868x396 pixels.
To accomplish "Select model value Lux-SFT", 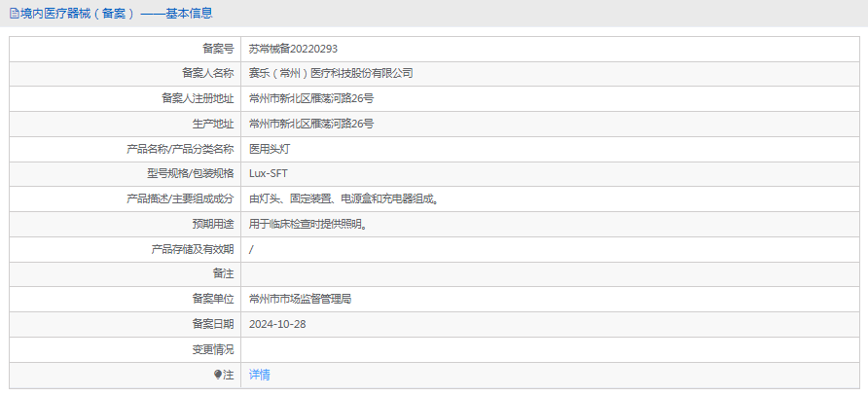I will [x=269, y=174].
